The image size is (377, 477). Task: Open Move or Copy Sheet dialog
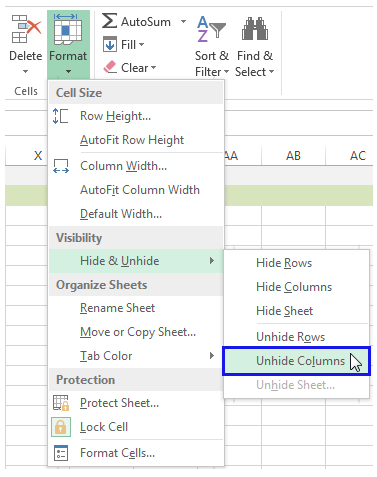click(136, 332)
